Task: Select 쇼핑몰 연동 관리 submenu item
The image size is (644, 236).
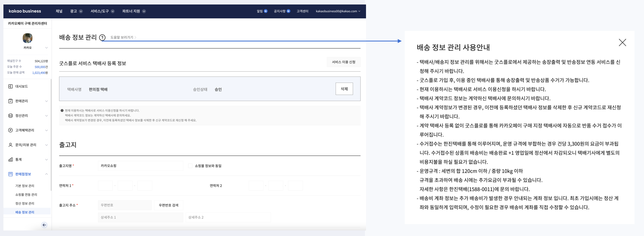Action: click(x=26, y=195)
